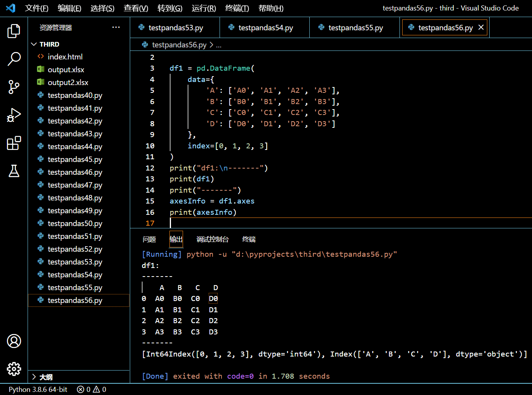
Task: Click the HTML icon of index.html
Action: pos(40,56)
